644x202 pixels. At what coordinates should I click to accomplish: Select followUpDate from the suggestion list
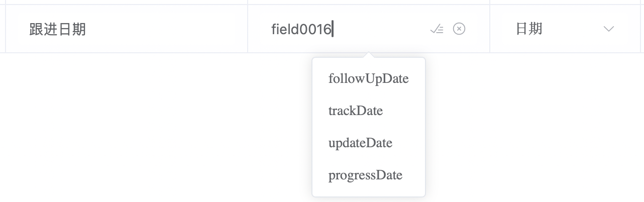point(368,79)
